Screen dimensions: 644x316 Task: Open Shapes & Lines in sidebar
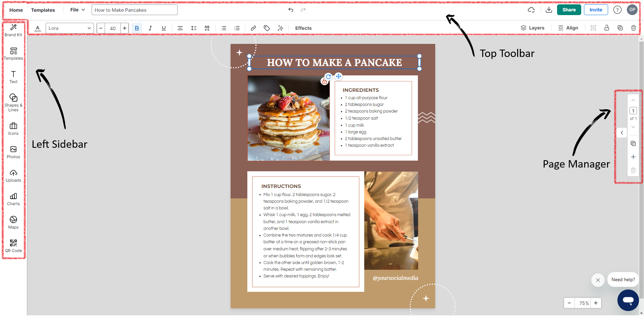[13, 102]
